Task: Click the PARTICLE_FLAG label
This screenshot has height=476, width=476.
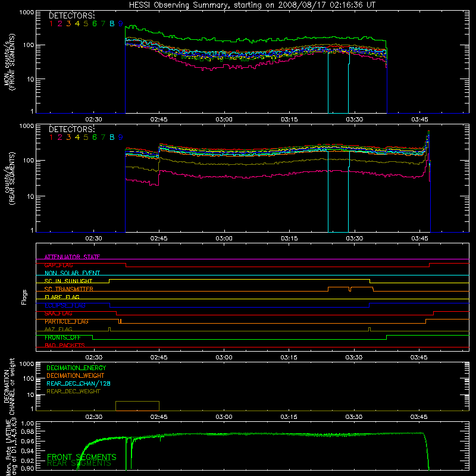Action: coord(67,321)
